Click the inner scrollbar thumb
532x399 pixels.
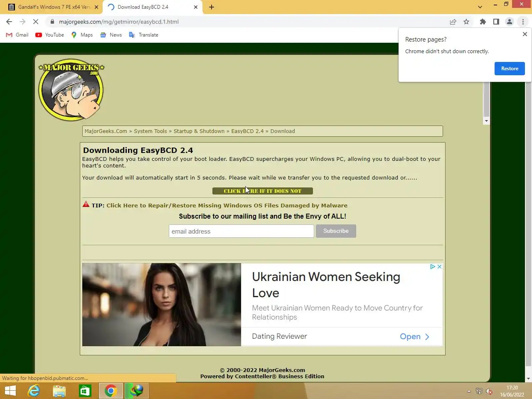486,99
